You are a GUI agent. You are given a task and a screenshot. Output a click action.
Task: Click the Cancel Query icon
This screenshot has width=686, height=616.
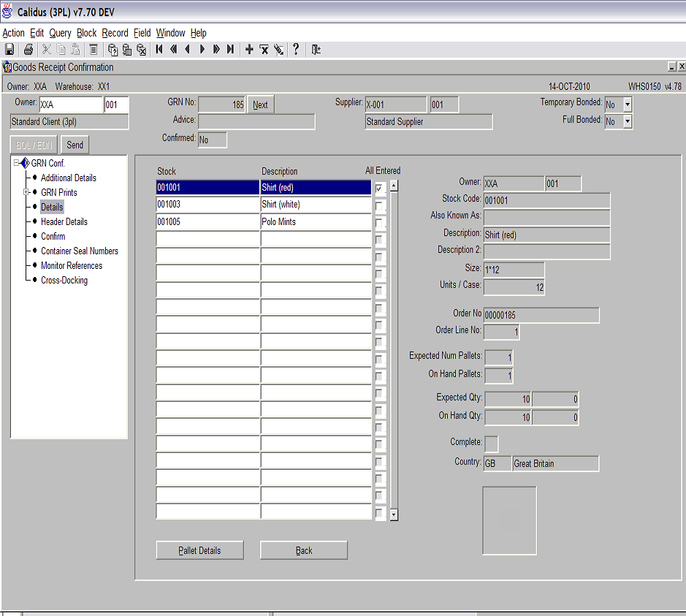pyautogui.click(x=141, y=50)
